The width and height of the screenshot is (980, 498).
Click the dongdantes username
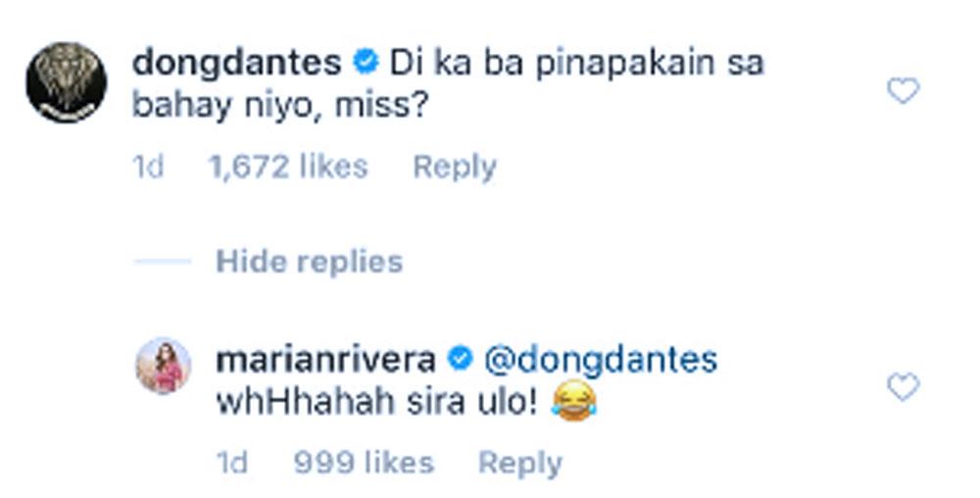[x=237, y=63]
